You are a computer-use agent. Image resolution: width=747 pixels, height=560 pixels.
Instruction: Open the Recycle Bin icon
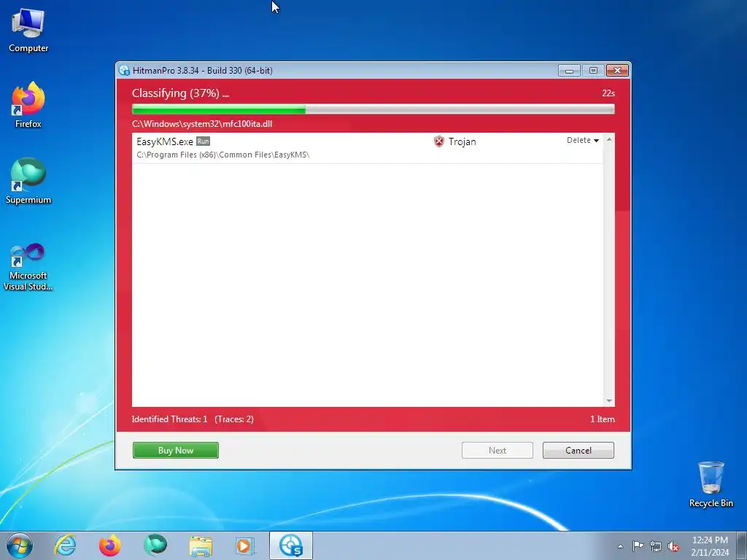(711, 484)
